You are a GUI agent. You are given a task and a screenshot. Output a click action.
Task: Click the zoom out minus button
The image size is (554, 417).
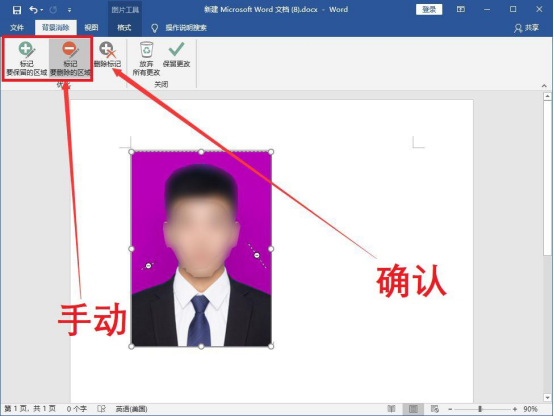pos(450,409)
